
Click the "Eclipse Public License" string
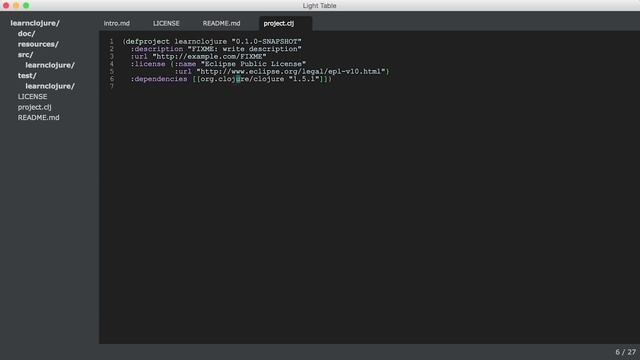pos(253,64)
